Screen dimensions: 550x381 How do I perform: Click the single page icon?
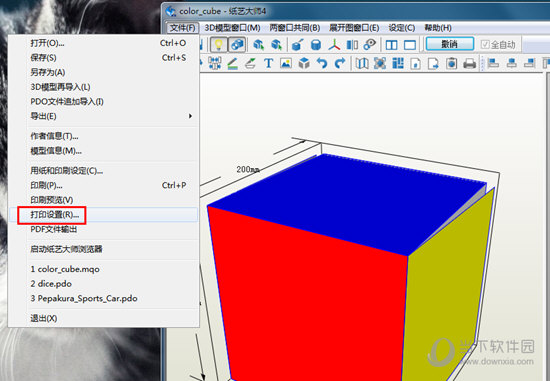click(416, 64)
